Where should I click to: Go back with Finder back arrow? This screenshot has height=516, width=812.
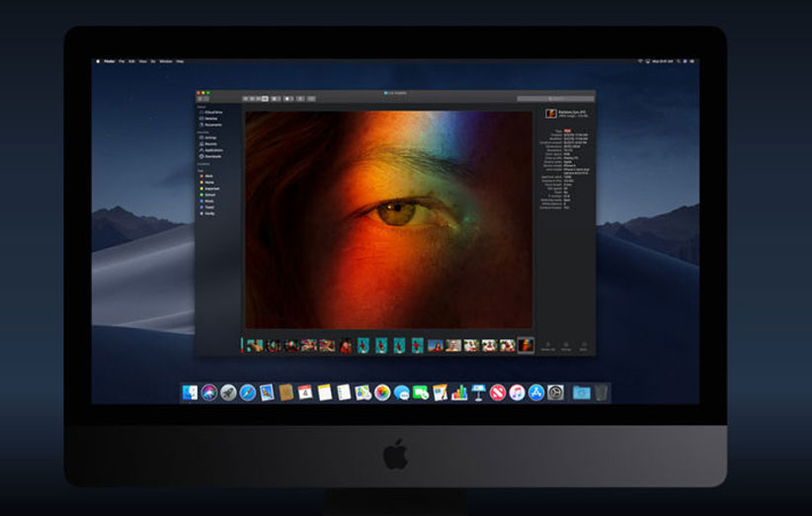(201, 99)
